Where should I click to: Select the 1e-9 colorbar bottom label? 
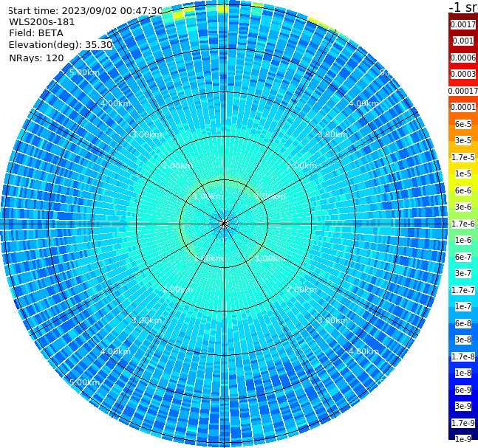click(x=463, y=439)
